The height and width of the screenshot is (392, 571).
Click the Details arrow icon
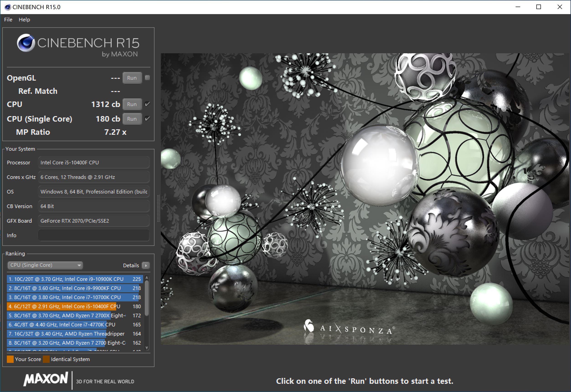[x=146, y=265]
